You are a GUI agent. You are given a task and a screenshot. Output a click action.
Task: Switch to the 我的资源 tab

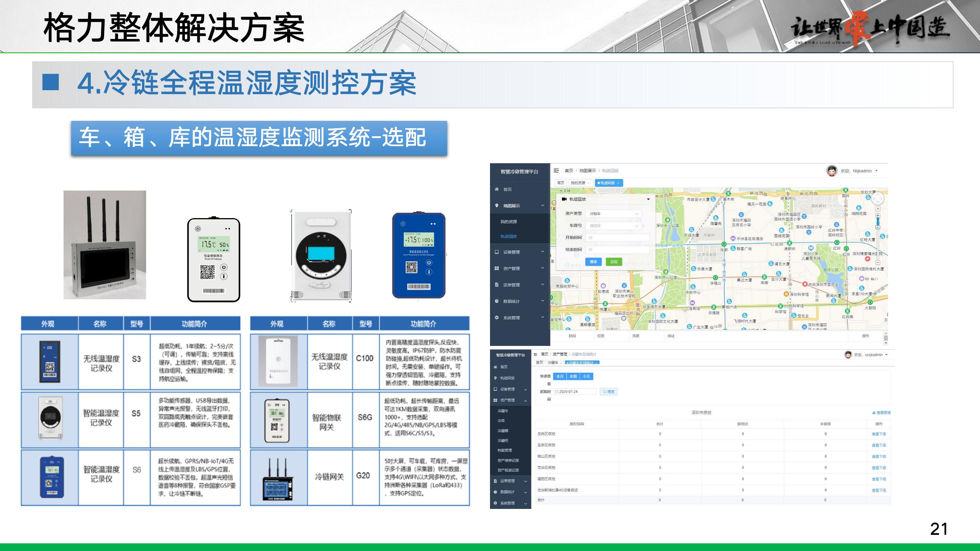point(578,183)
